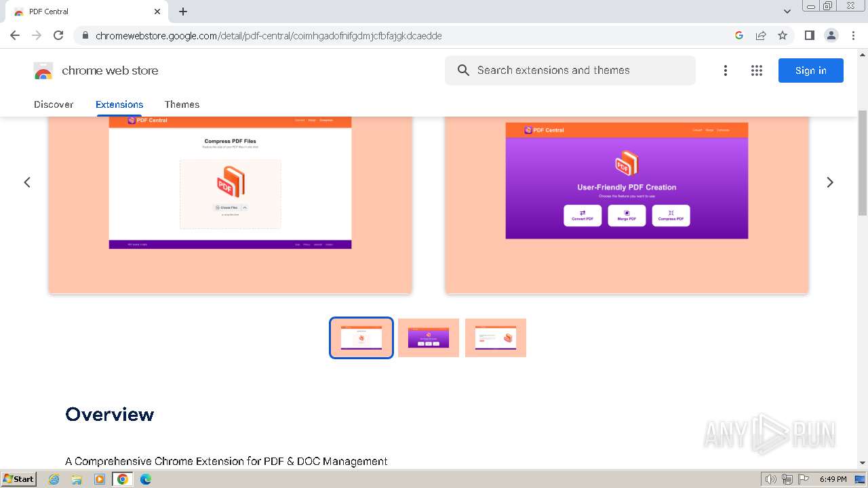This screenshot has height=488, width=868.
Task: Open a new browser tab
Action: pyautogui.click(x=183, y=12)
